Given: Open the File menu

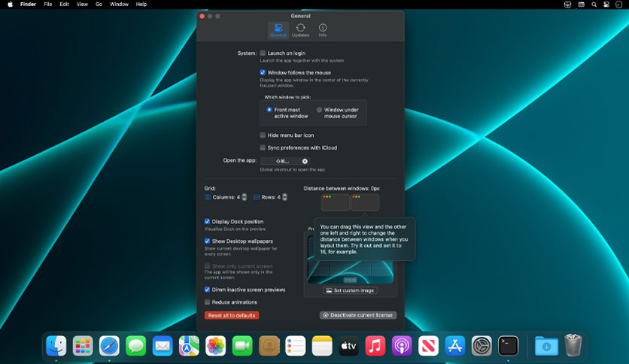Looking at the screenshot, I should [x=48, y=5].
